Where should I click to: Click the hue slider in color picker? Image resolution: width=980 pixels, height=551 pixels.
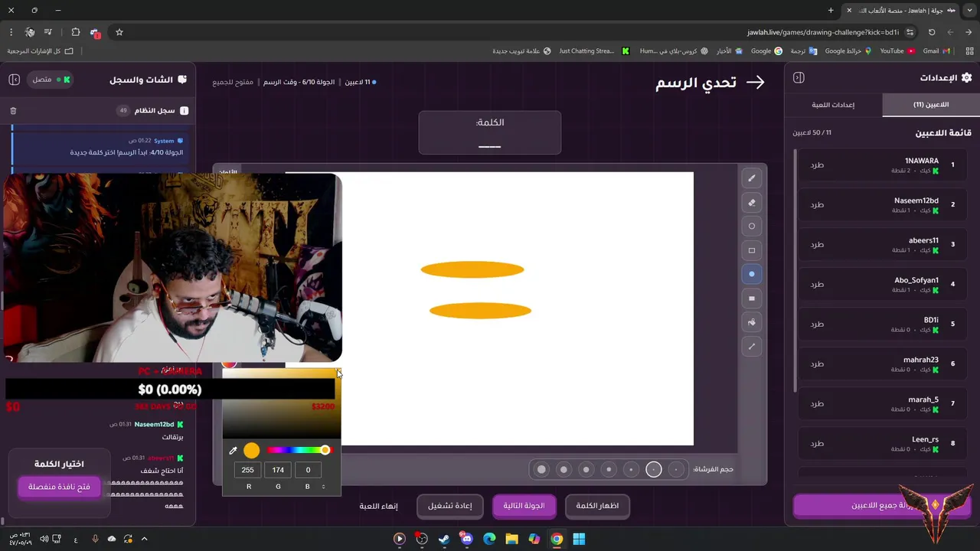click(299, 450)
